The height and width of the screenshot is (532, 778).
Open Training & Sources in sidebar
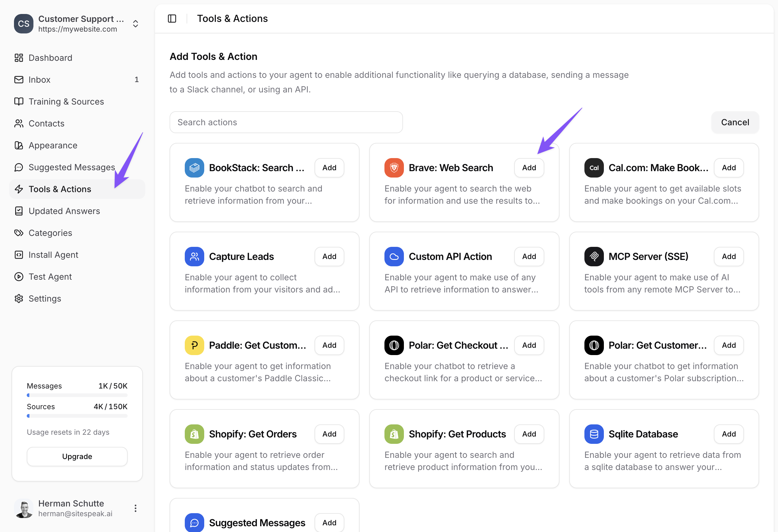66,102
